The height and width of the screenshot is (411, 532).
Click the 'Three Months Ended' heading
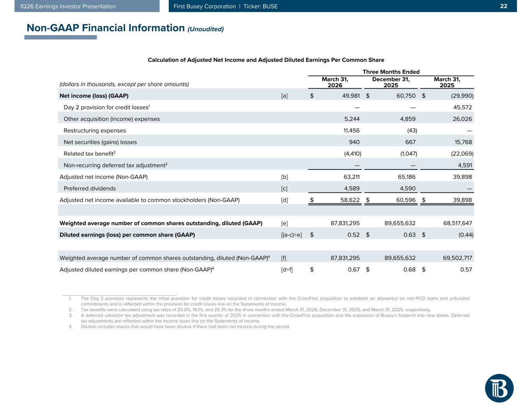click(x=391, y=72)
